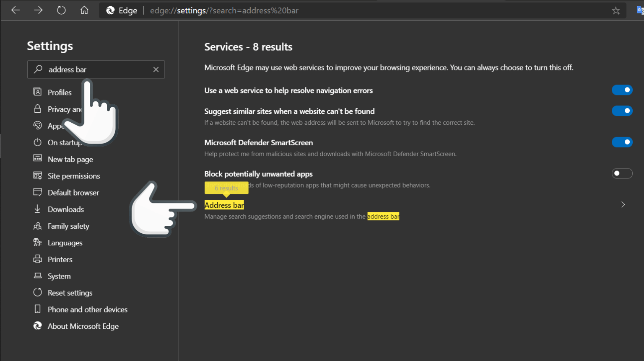
Task: Clear the settings search with the X
Action: [x=156, y=70]
